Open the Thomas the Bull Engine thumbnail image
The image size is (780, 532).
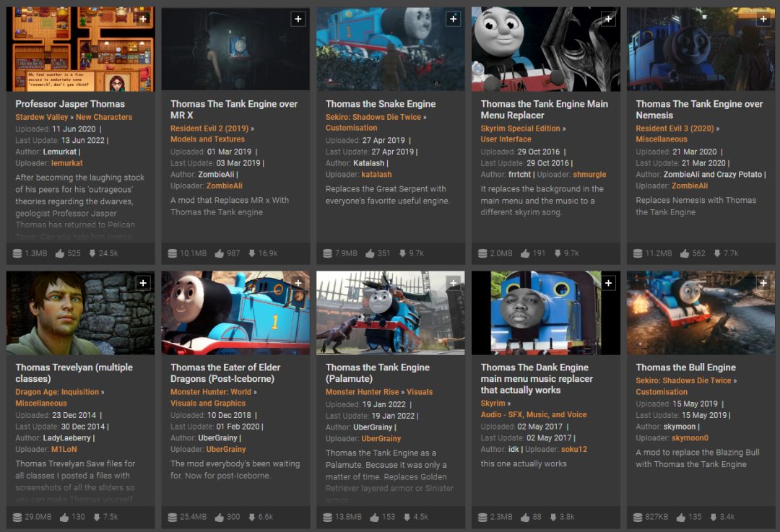tap(701, 313)
